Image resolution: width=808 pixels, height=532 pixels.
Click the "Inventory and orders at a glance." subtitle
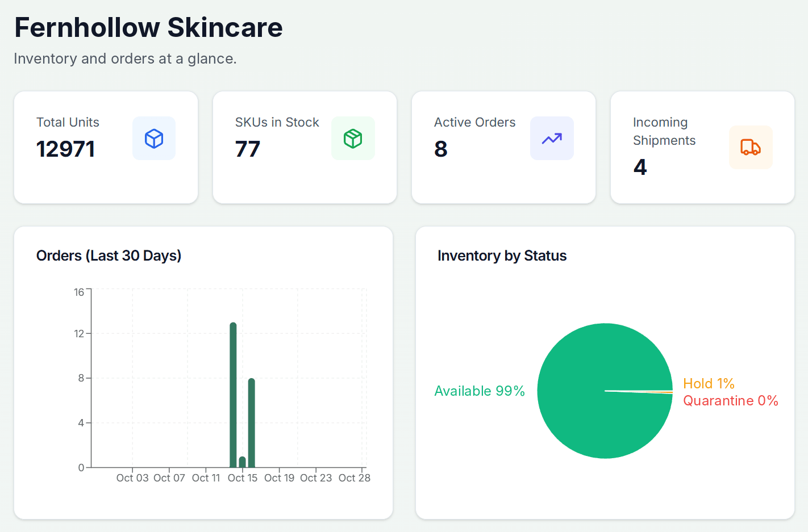(125, 59)
